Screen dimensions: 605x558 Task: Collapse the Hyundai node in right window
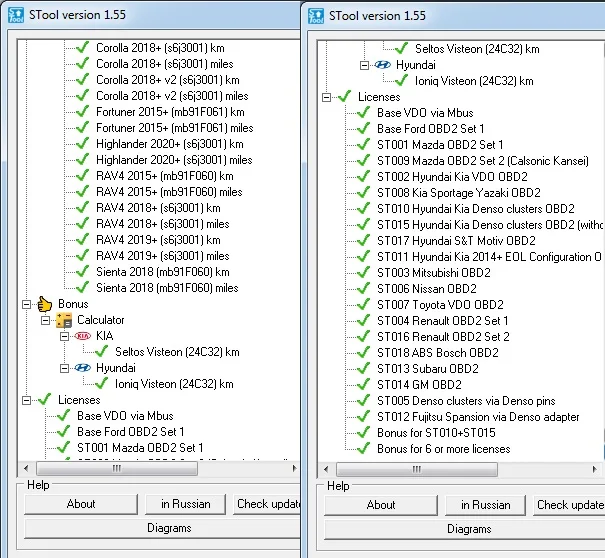[364, 66]
